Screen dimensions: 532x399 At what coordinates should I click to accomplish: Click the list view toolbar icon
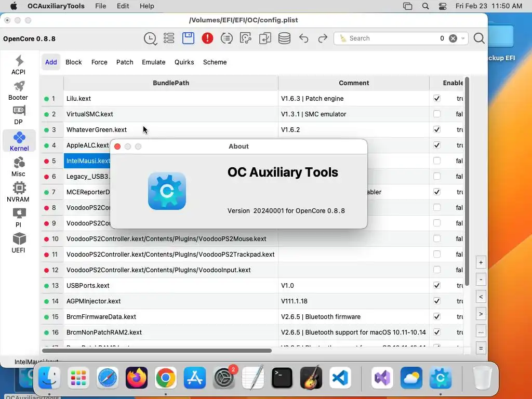click(x=169, y=38)
